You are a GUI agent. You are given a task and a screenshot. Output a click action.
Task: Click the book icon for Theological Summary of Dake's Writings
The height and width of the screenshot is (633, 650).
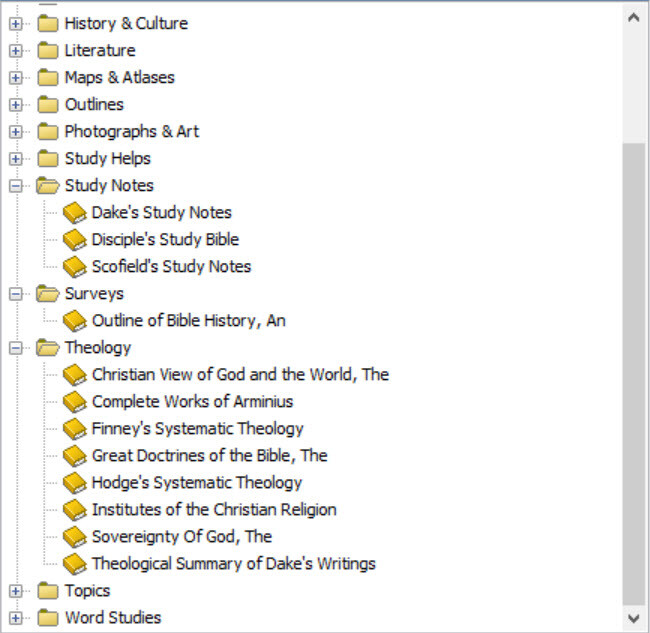tap(75, 564)
